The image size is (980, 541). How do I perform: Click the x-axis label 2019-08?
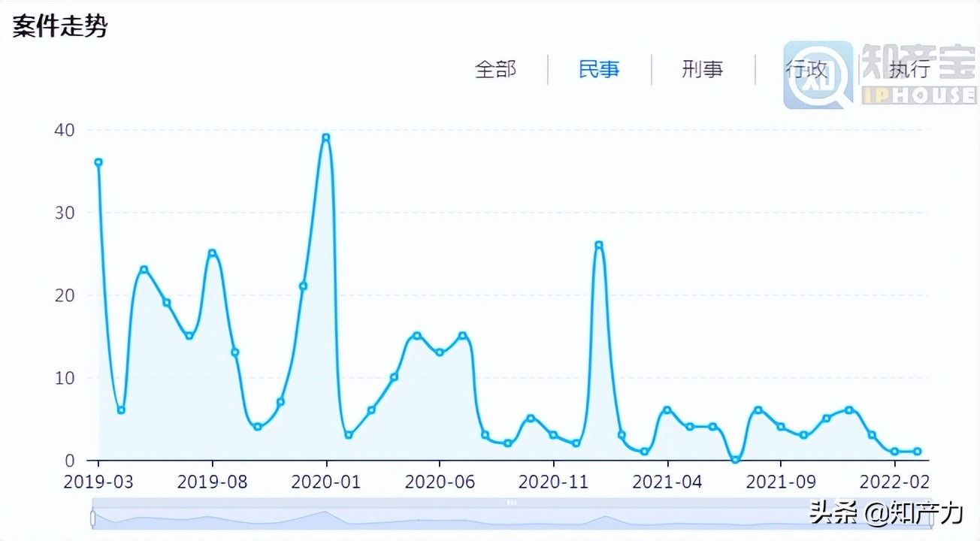tap(212, 482)
